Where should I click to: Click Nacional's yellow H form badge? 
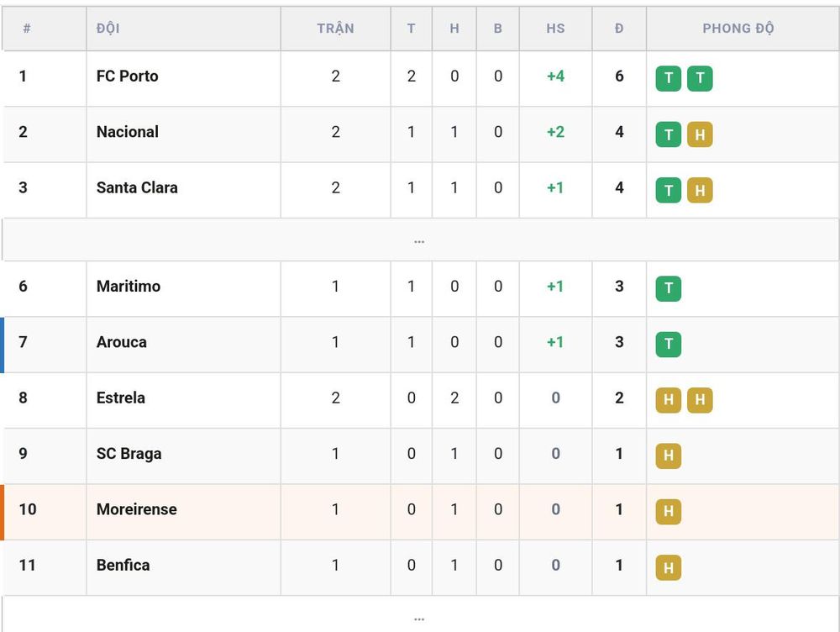pyautogui.click(x=700, y=134)
